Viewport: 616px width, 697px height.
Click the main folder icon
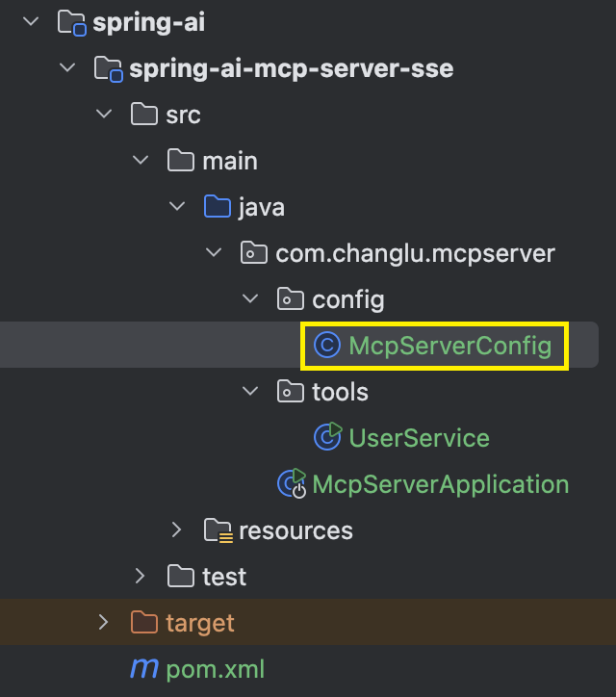[180, 161]
